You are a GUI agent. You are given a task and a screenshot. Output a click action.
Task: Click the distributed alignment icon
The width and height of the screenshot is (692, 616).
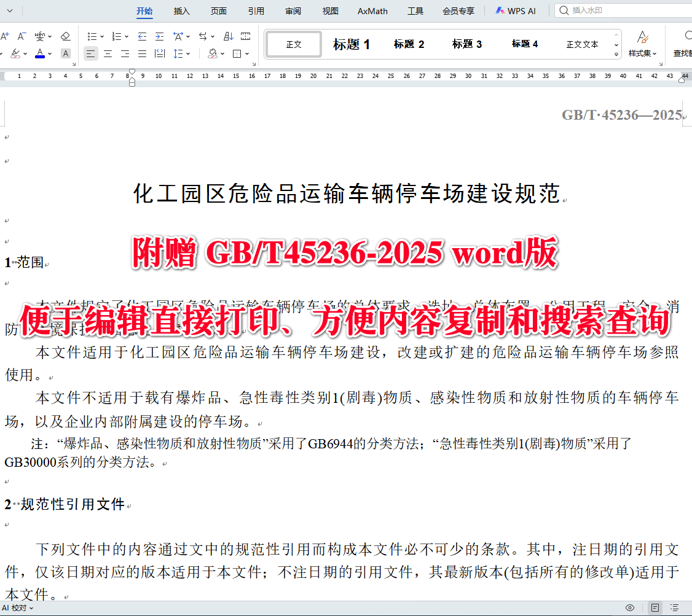pos(159,53)
